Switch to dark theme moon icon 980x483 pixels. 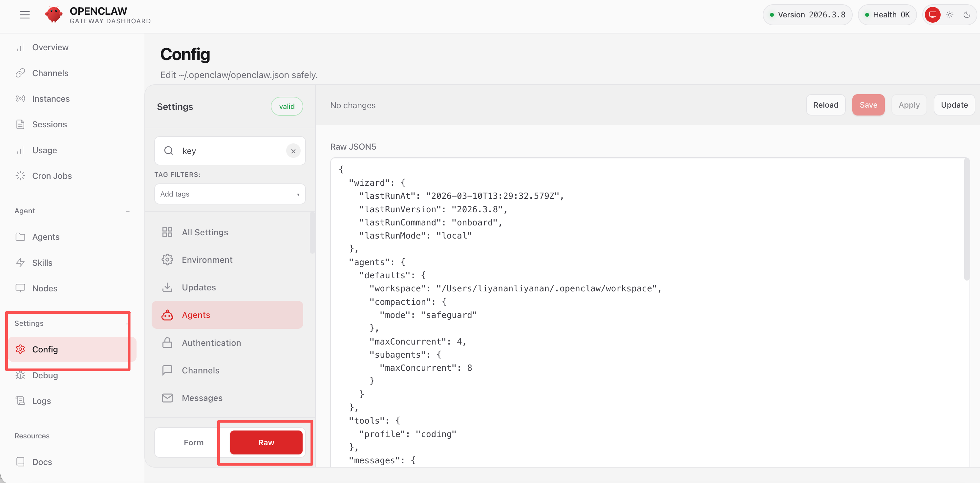(x=967, y=15)
